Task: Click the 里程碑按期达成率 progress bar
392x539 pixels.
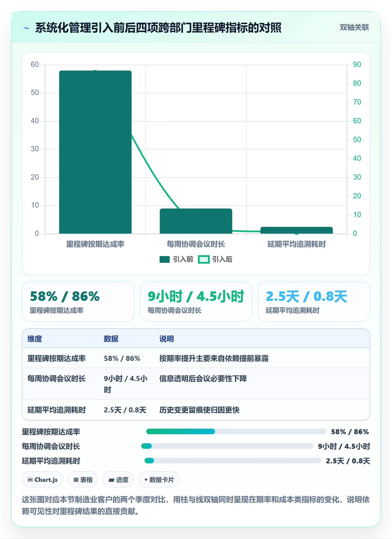Action: [236, 431]
